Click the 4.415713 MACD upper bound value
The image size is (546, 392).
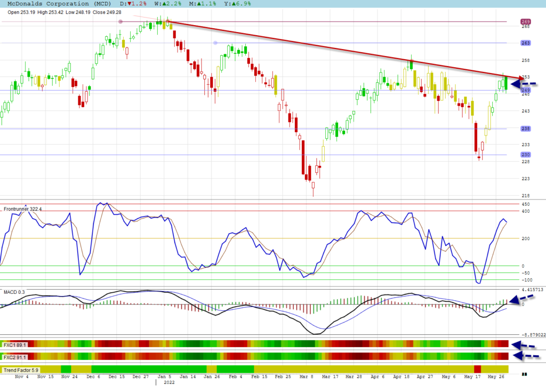[x=532, y=290]
